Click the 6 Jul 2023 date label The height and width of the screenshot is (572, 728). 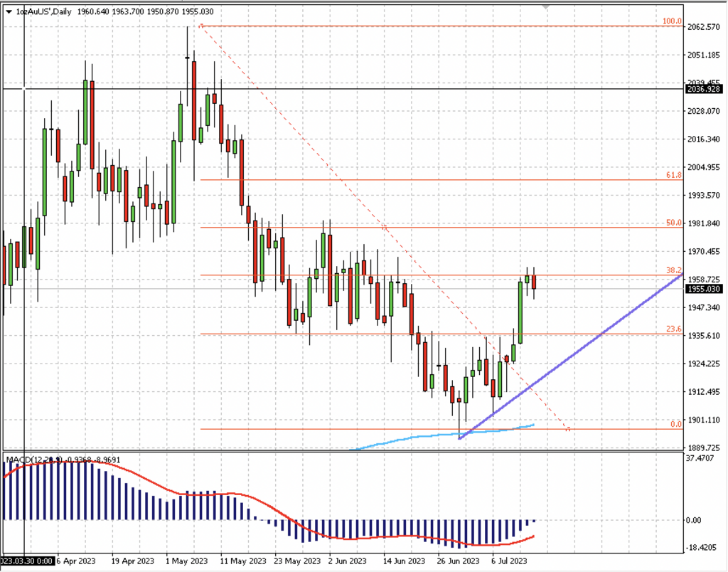(x=510, y=561)
